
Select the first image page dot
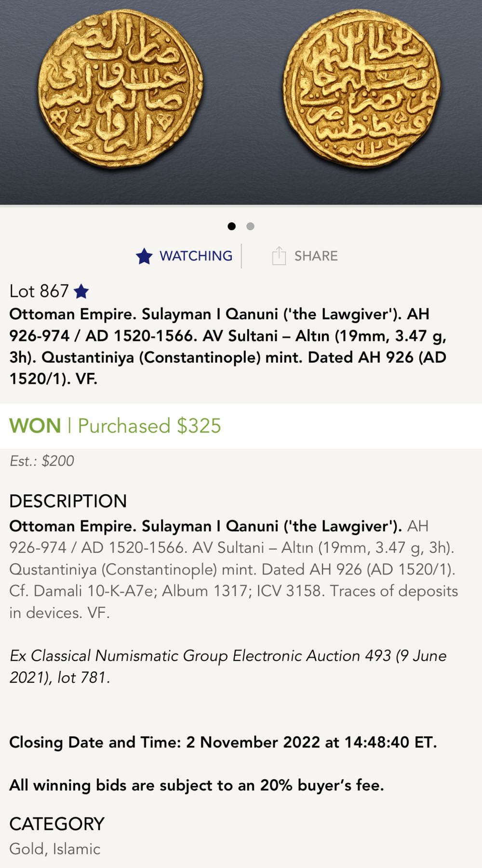tap(232, 226)
